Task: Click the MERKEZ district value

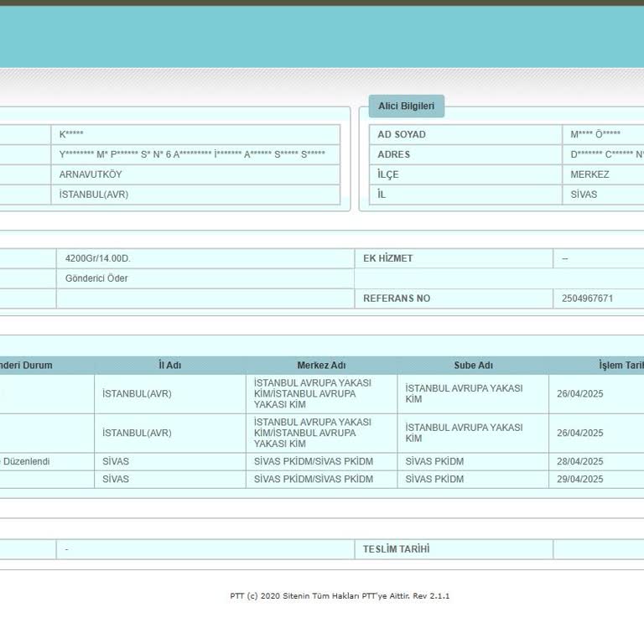Action: [589, 174]
